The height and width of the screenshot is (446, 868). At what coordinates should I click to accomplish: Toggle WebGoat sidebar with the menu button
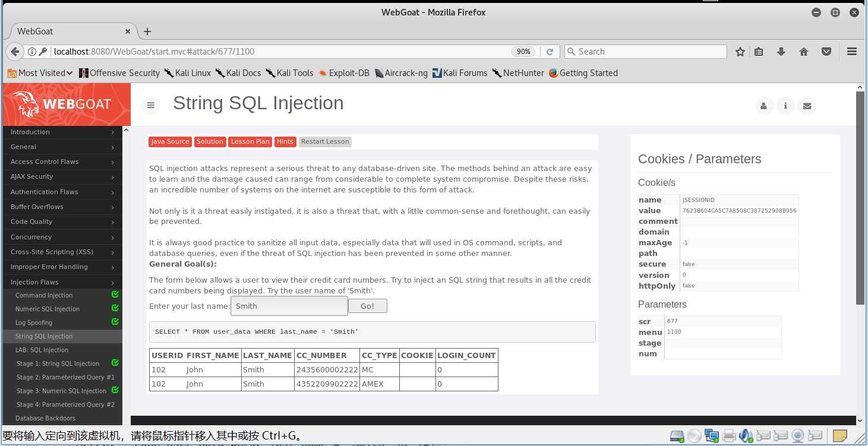click(x=151, y=105)
